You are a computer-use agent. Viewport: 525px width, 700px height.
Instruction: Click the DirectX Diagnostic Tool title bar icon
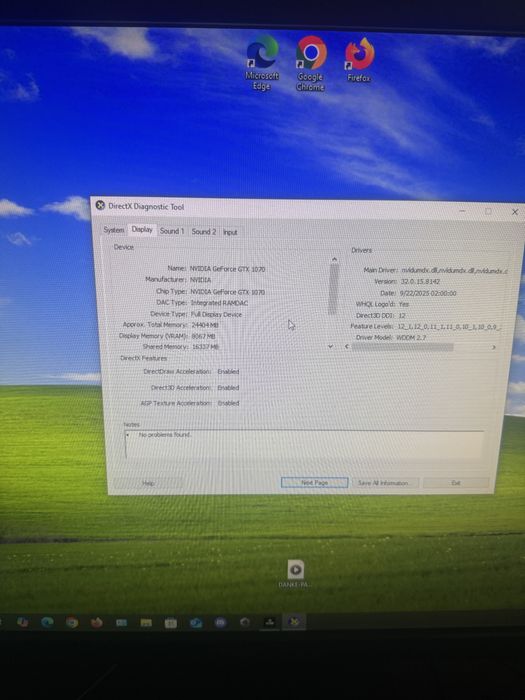(x=100, y=205)
